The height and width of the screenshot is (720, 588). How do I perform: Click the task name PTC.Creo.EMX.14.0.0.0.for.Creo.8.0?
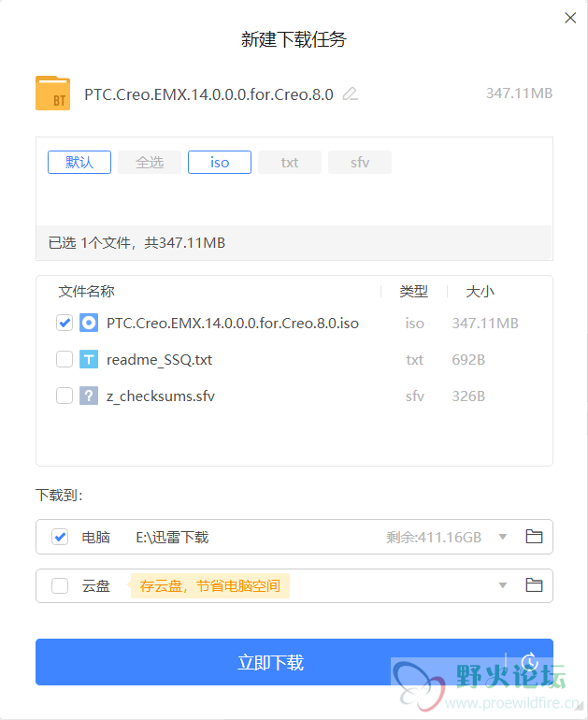click(208, 94)
